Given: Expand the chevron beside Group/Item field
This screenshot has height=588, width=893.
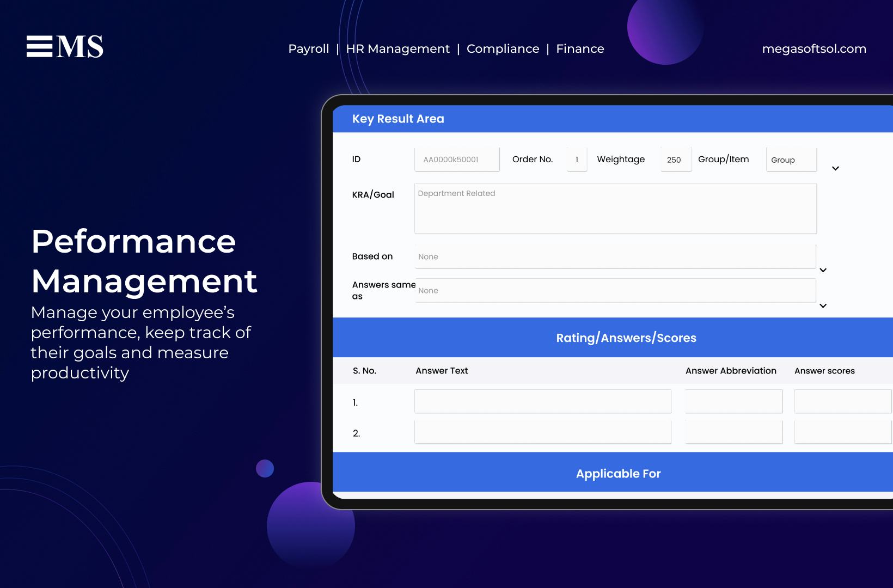Looking at the screenshot, I should 835,168.
